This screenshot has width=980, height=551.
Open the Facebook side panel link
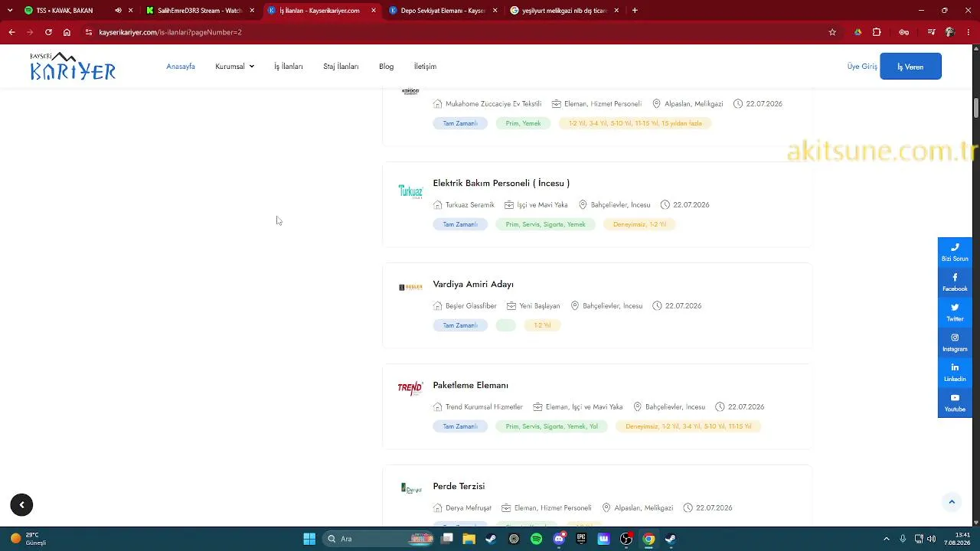click(955, 282)
